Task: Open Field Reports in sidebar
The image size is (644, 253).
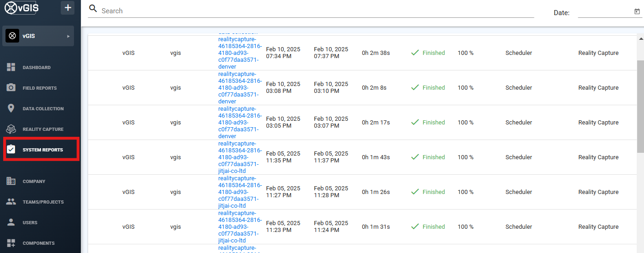Action: [40, 88]
